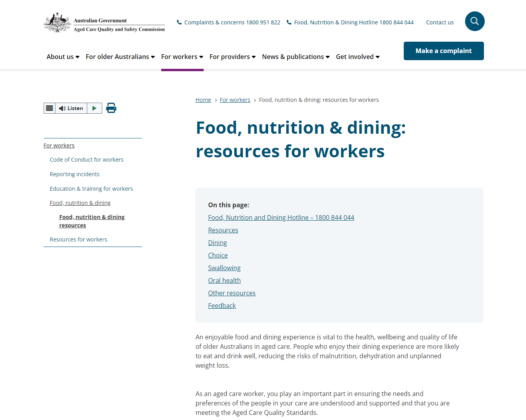Click the Make a complaint button
This screenshot has width=526, height=420.
tap(443, 51)
